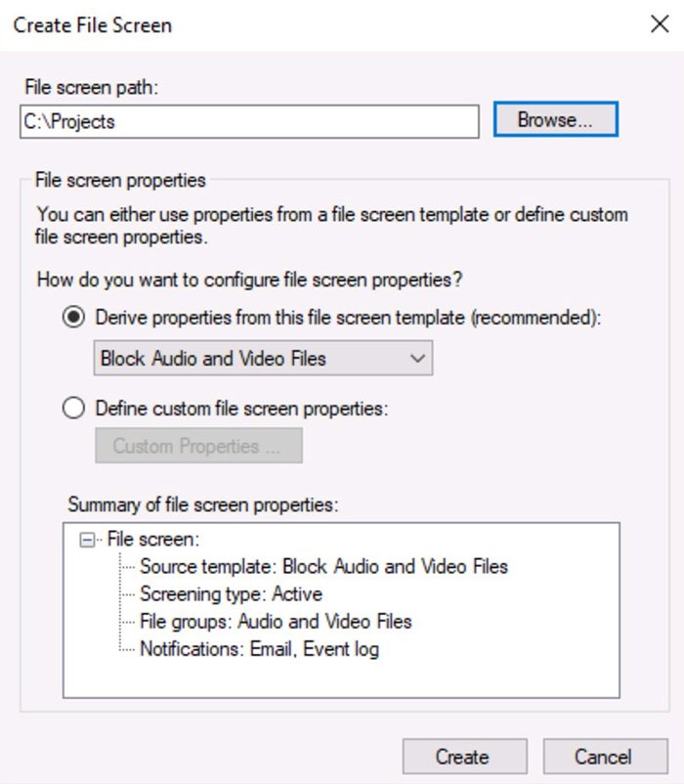Click the "Summary of file screen properties" label
The width and height of the screenshot is (684, 784).
pos(202,505)
